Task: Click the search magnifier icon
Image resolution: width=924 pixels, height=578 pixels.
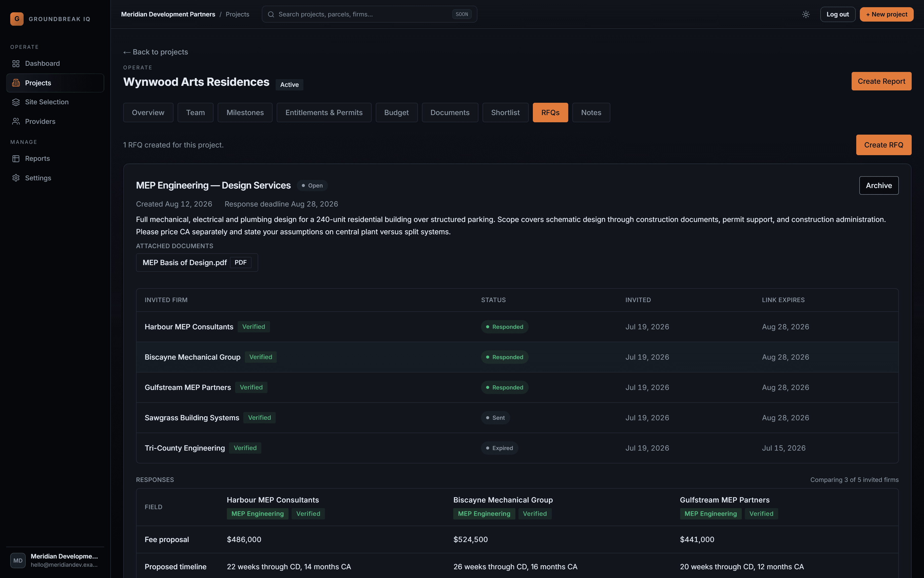Action: (271, 15)
